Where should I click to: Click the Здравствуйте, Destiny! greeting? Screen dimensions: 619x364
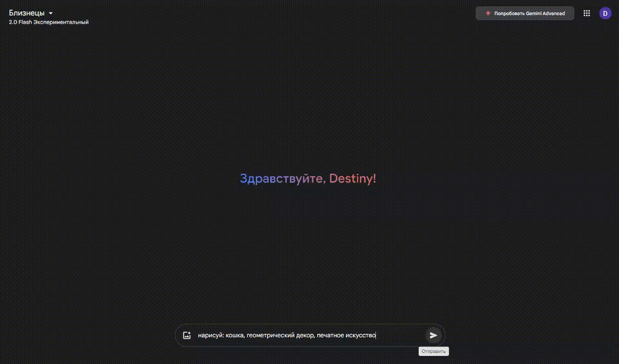308,179
